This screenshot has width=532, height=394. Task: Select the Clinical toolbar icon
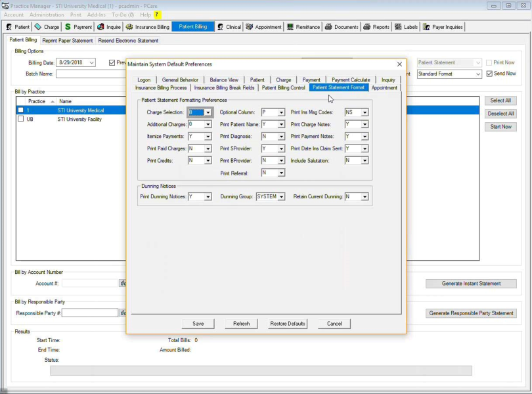[x=220, y=27]
